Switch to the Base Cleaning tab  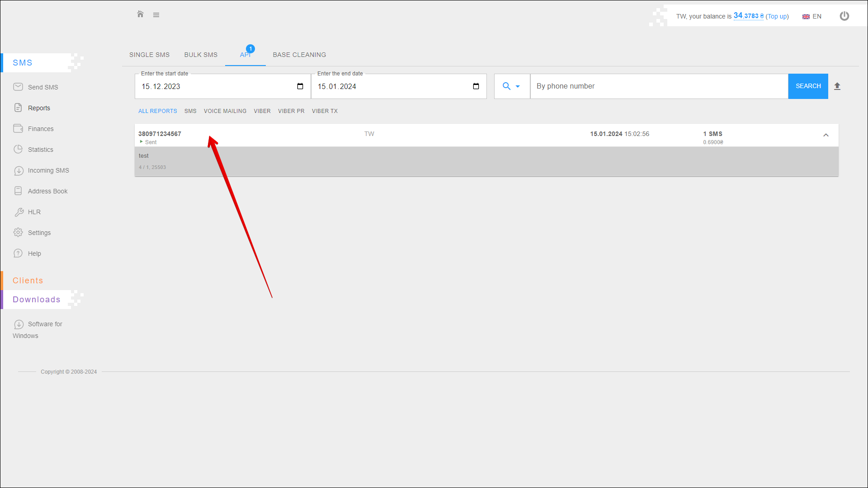(x=299, y=55)
